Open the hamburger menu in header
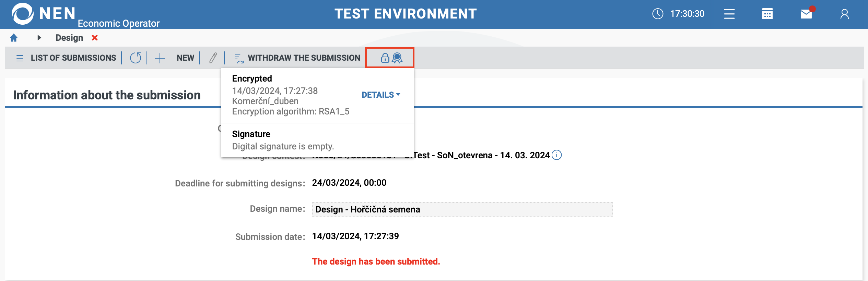868x281 pixels. tap(729, 14)
